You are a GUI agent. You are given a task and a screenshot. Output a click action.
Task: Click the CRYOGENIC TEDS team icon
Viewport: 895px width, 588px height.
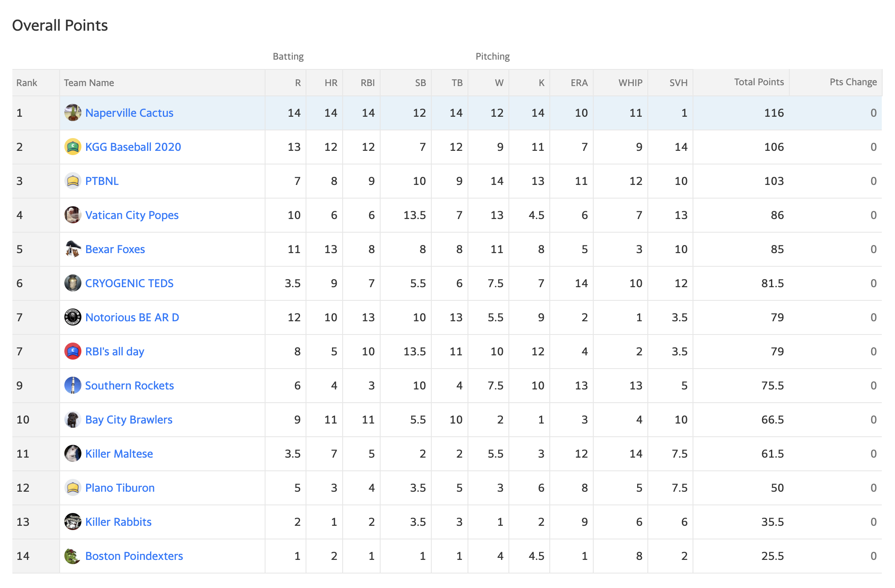point(73,283)
